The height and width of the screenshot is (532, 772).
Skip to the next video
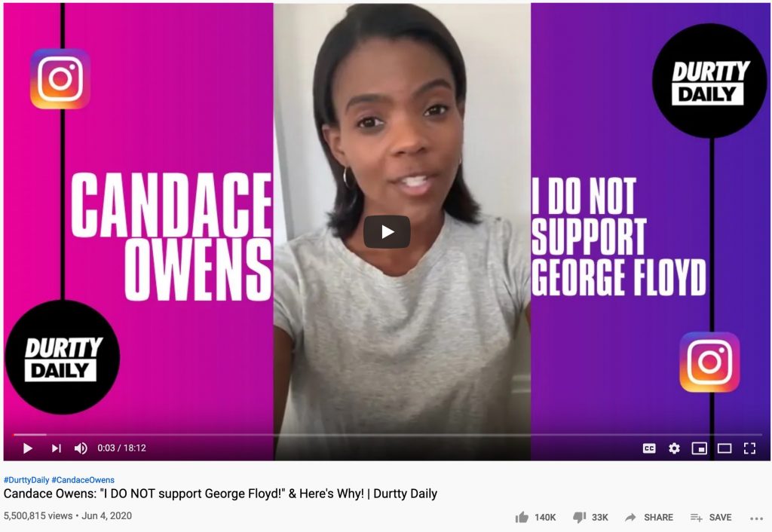coord(56,448)
